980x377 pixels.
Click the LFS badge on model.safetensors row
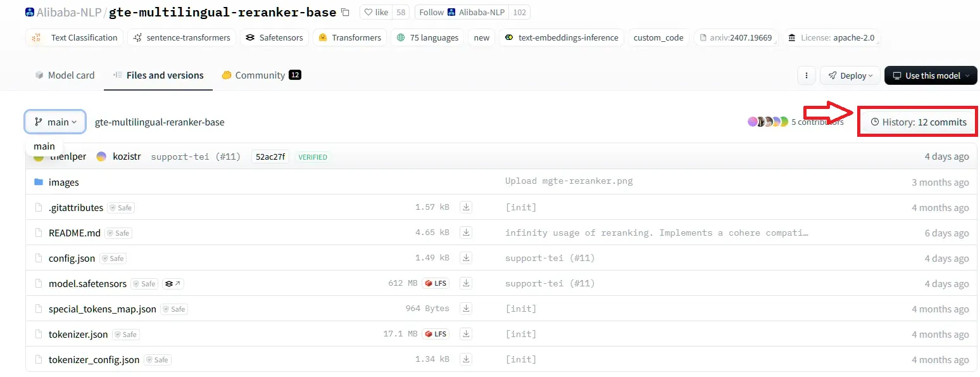[436, 283]
